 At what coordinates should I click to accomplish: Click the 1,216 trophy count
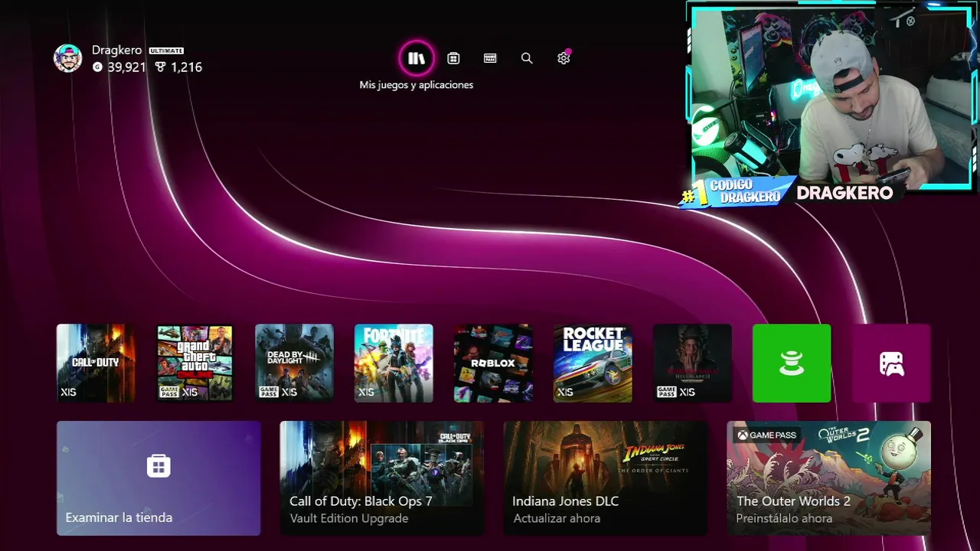pos(186,67)
